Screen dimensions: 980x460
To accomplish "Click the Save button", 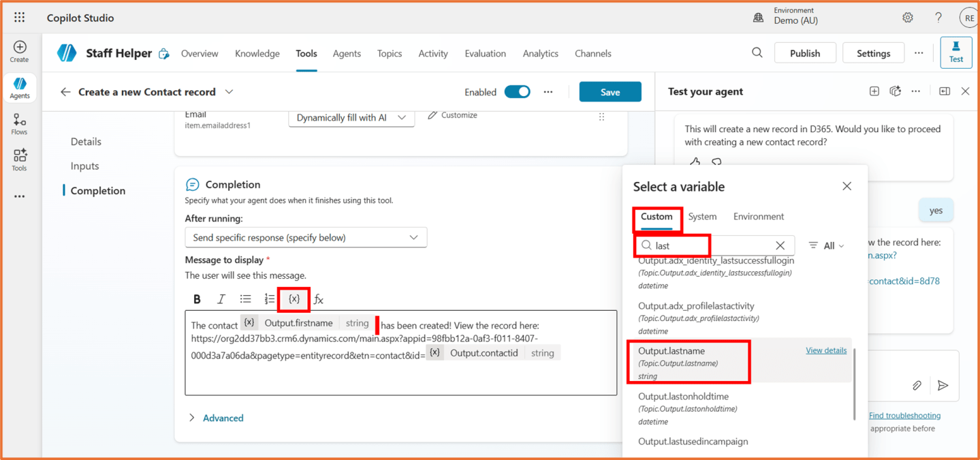I will [x=610, y=92].
